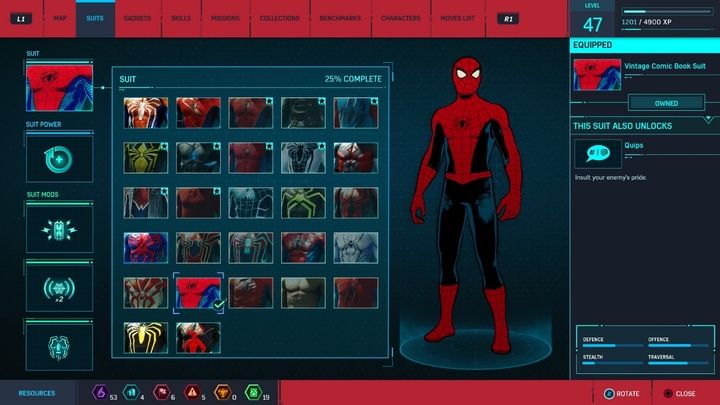
Task: Select the second suit in first row
Action: (x=198, y=112)
